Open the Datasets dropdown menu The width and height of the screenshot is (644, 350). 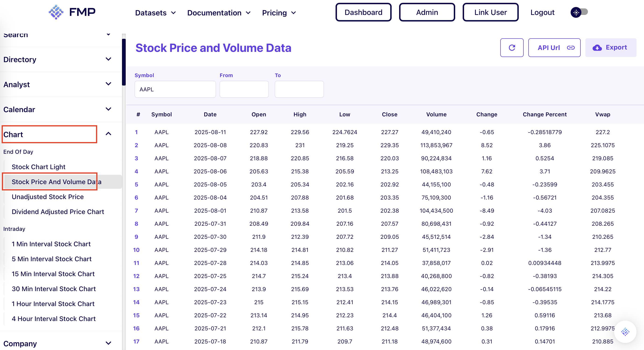pyautogui.click(x=155, y=13)
